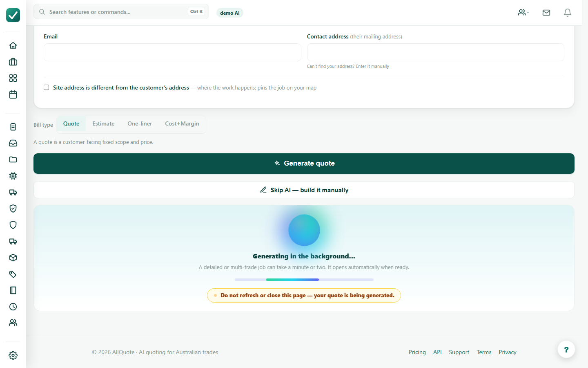
Task: Click the question mark help button
Action: coord(566,350)
